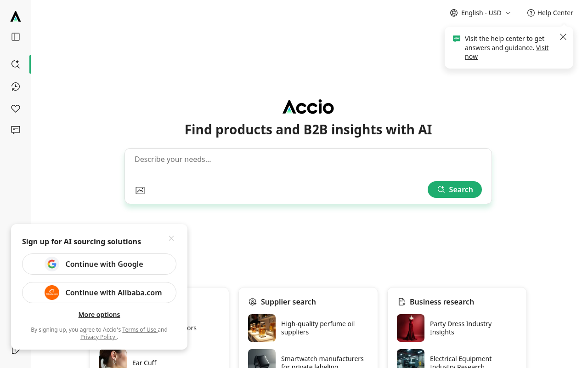Dismiss the help center notification popup
588x368 pixels.
pos(563,37)
